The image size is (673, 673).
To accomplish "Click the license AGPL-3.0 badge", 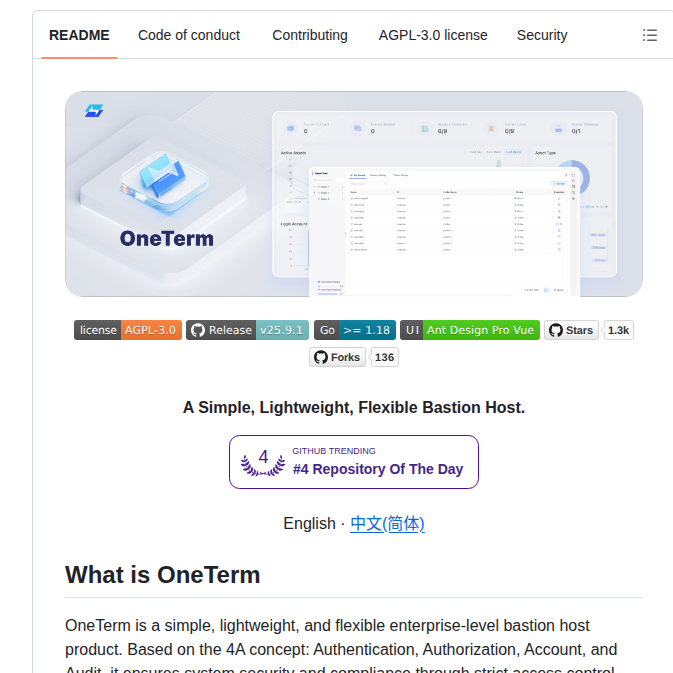I will [x=128, y=330].
